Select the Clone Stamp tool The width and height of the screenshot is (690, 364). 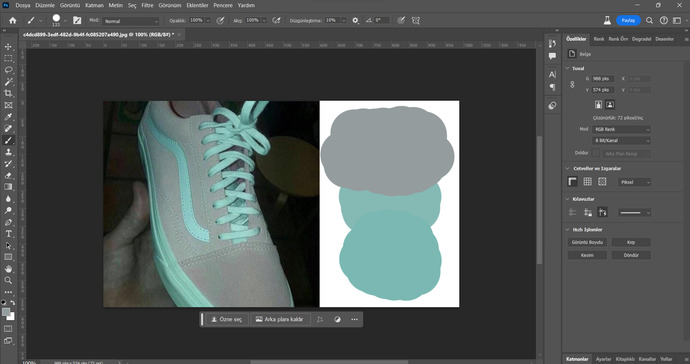coord(8,152)
